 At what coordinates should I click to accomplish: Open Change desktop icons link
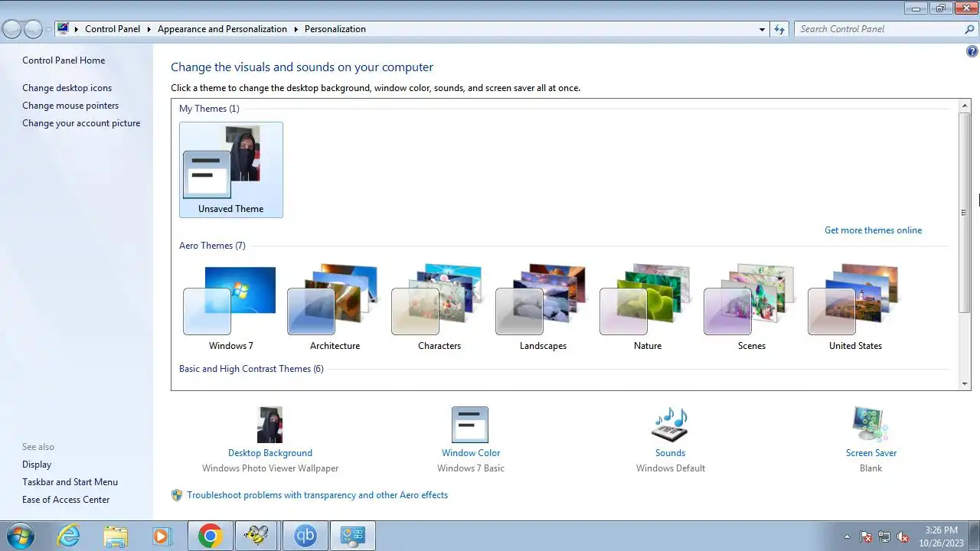[x=67, y=88]
